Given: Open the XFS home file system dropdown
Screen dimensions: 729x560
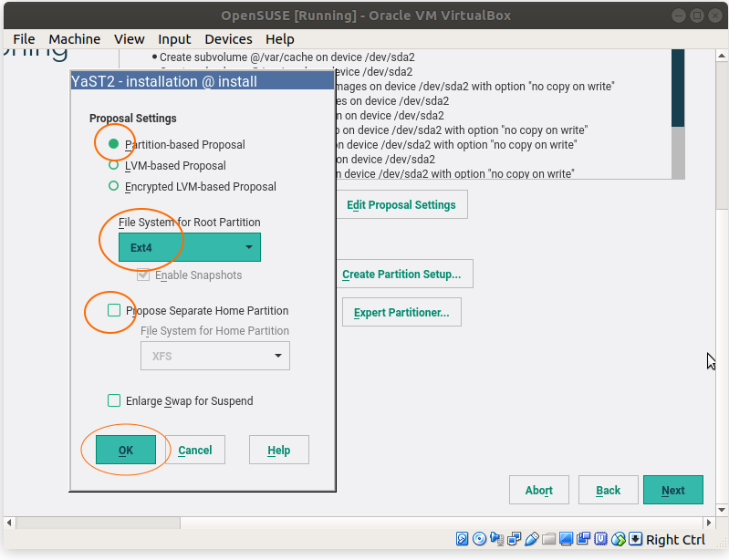Looking at the screenshot, I should click(215, 356).
